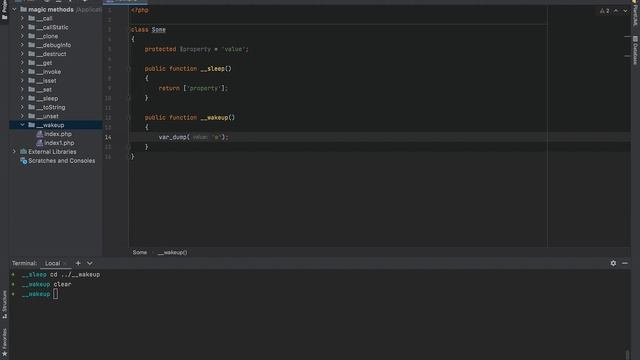Select the Some breadcrumb
The image size is (640, 360).
pos(140,252)
